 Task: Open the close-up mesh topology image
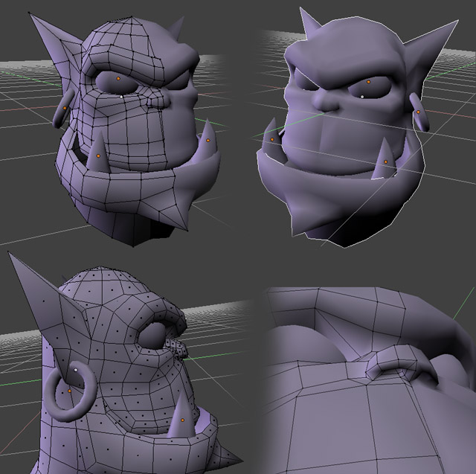369,379
